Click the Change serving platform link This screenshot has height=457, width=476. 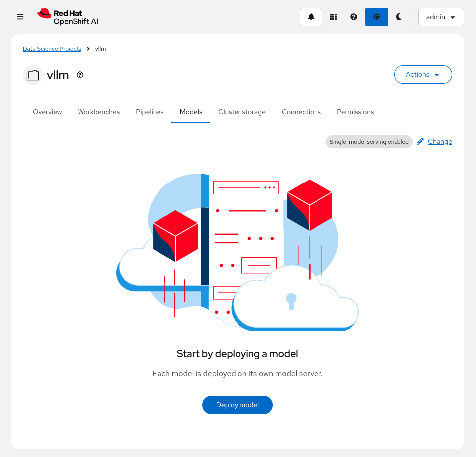coord(440,141)
